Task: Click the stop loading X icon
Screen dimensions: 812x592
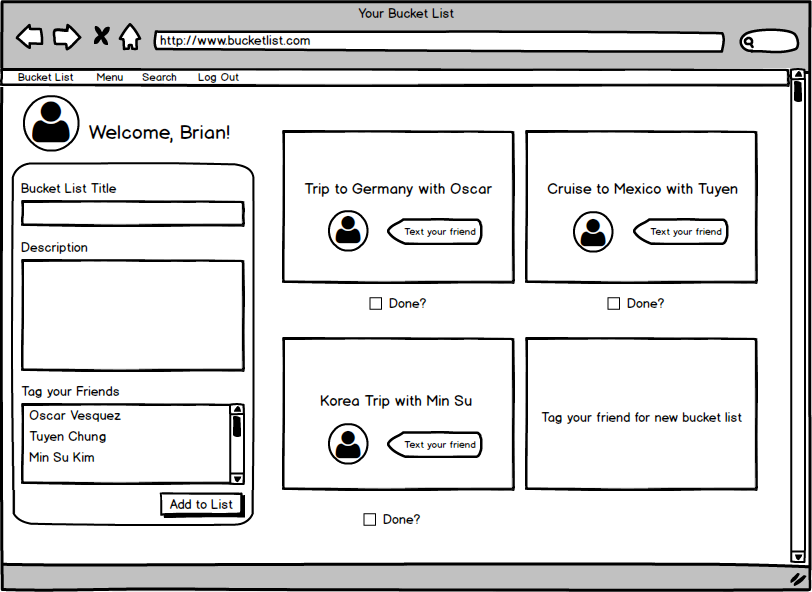Action: tap(102, 36)
